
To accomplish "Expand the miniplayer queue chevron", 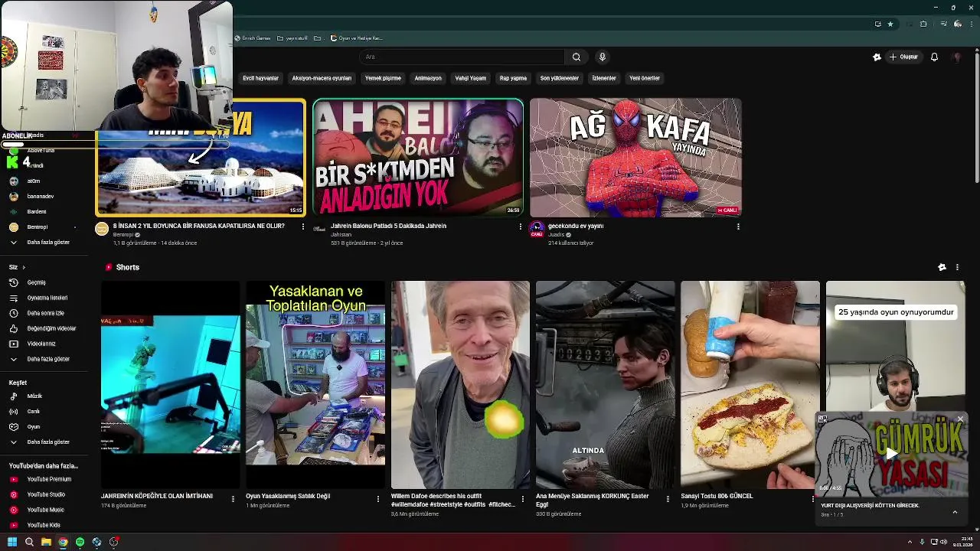I will tap(955, 512).
